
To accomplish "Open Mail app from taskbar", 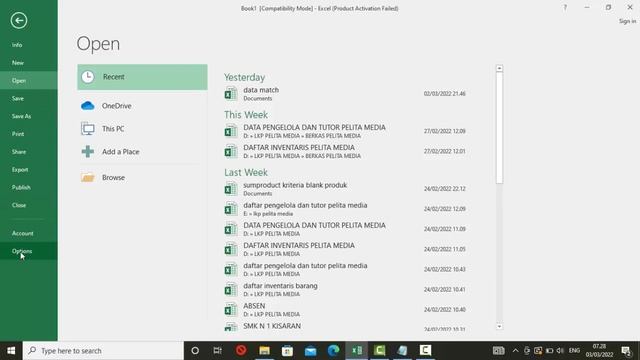I will click(x=311, y=351).
